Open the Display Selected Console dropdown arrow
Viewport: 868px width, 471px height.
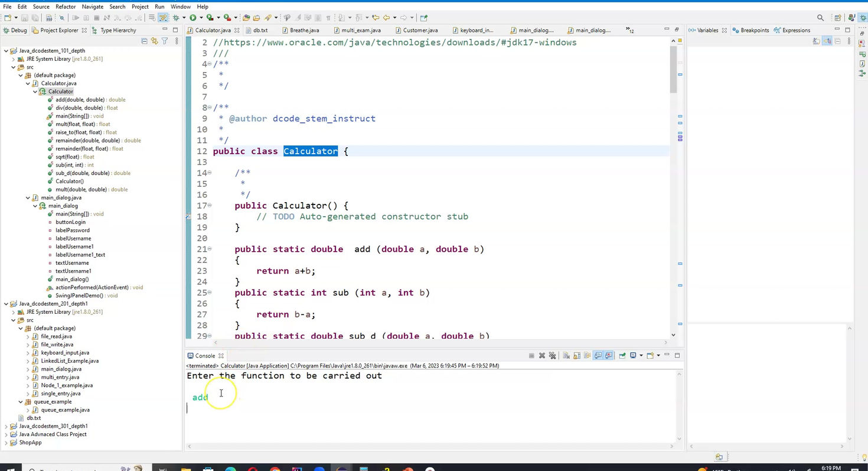(x=641, y=356)
